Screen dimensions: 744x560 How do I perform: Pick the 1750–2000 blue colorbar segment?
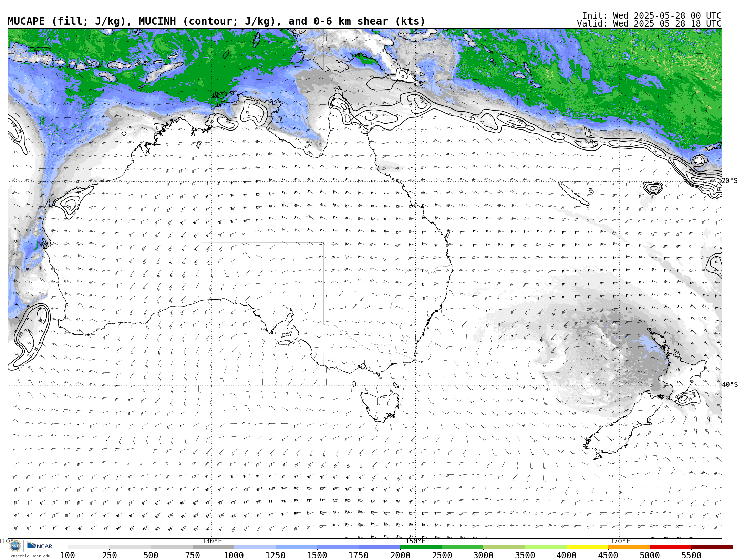coord(379,547)
